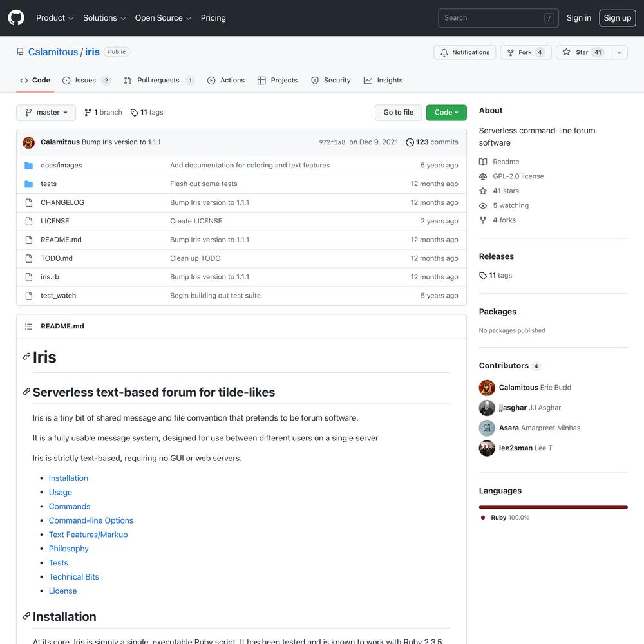Click the 'Create LICENSE' commit message
Screen dimensions: 644x644
196,221
